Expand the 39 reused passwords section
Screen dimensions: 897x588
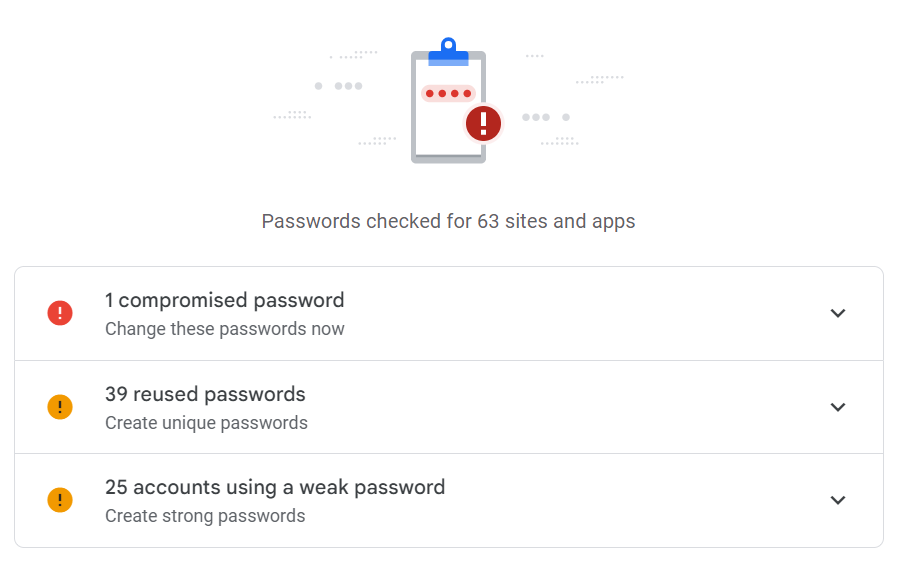(x=838, y=407)
